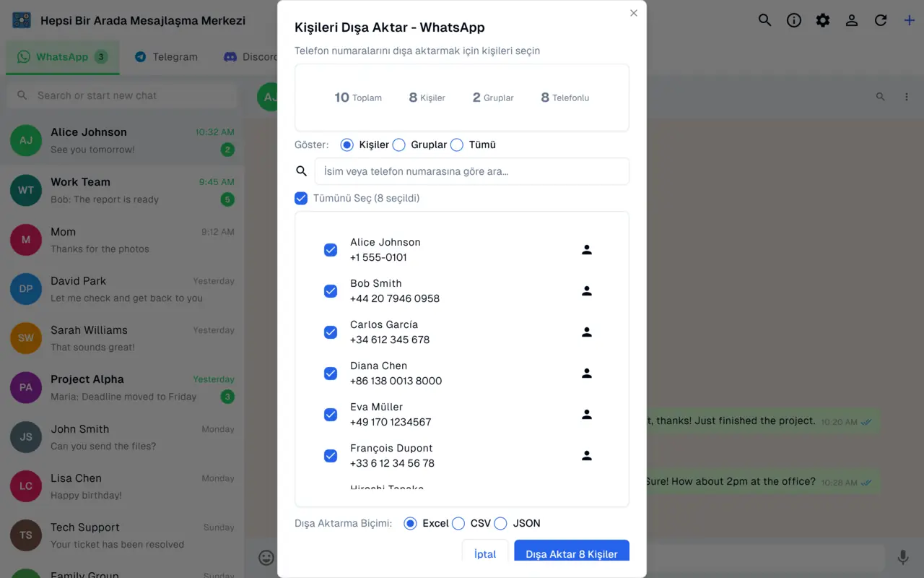Screen dimensions: 924x578
Task: Click magnifier icon beside dialog search field
Action: point(302,171)
